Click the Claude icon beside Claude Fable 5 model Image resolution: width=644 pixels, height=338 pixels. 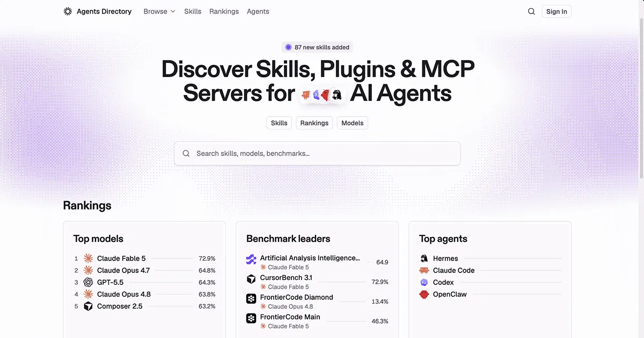click(88, 258)
